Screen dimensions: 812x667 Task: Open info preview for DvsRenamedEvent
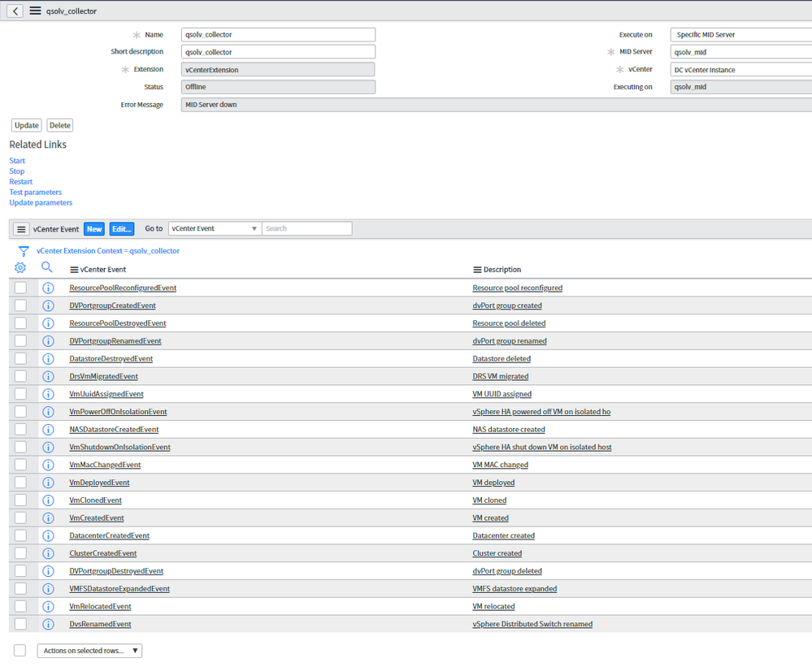click(48, 624)
